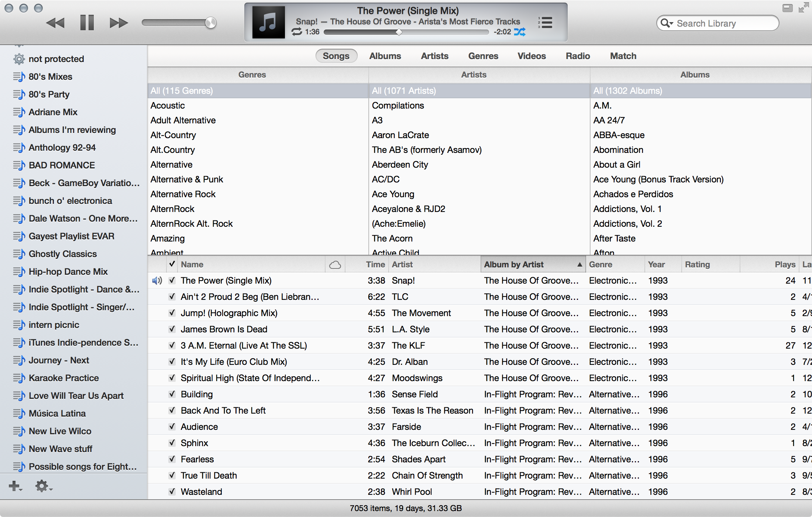Click the playlist/queue icon in transport
Image resolution: width=812 pixels, height=517 pixels.
[x=546, y=23]
